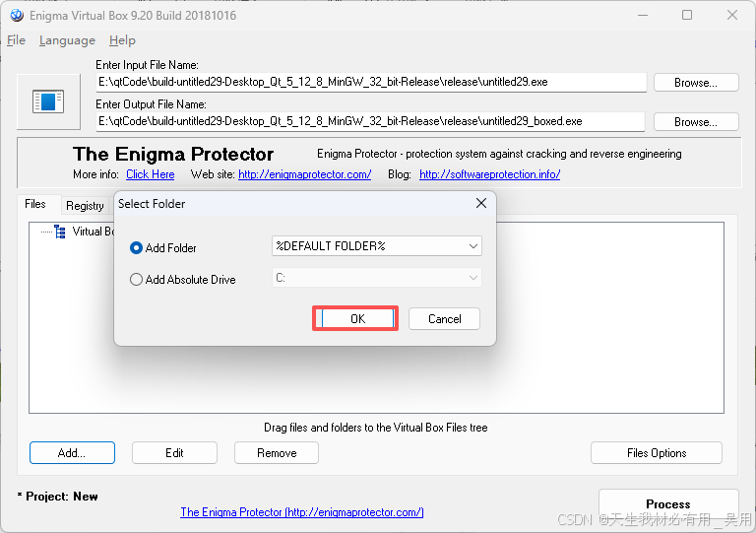
Task: Click the Edit button
Action: tap(174, 453)
